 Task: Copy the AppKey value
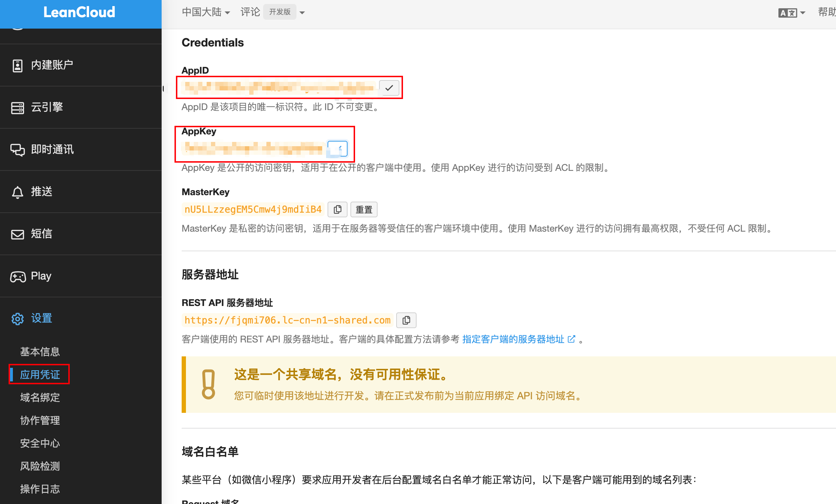coord(337,148)
